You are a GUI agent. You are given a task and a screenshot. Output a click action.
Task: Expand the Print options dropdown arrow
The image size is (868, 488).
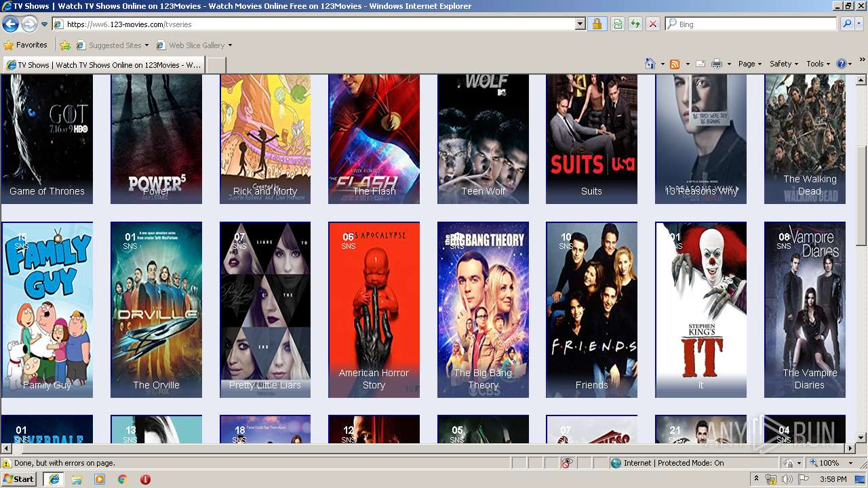[x=729, y=64]
